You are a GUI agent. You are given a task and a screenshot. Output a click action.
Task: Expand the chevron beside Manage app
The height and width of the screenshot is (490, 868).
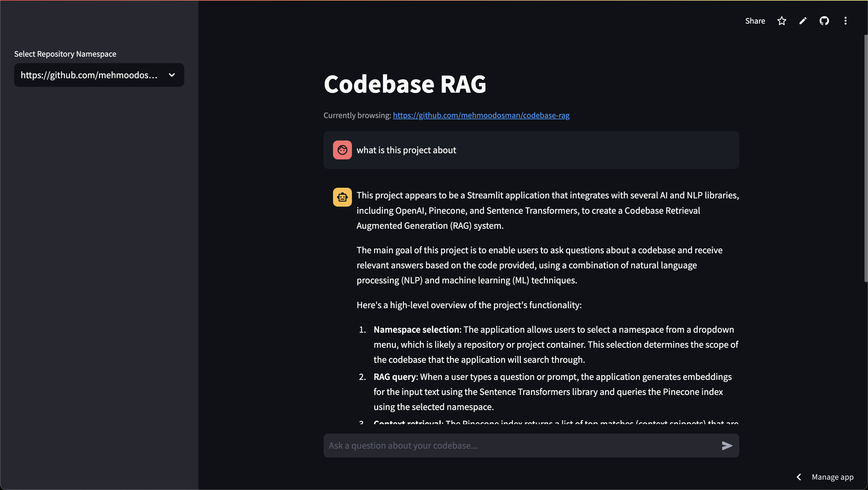(x=799, y=477)
